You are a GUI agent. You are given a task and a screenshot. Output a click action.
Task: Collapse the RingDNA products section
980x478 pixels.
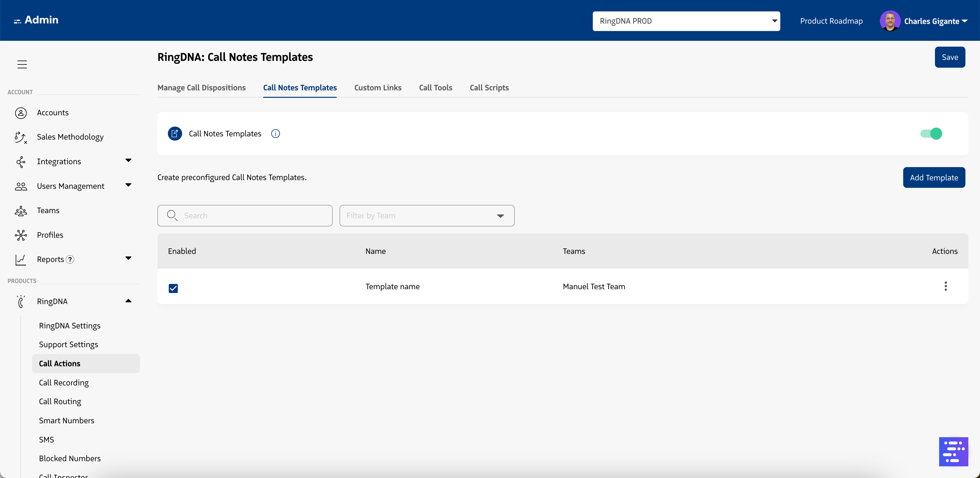128,301
